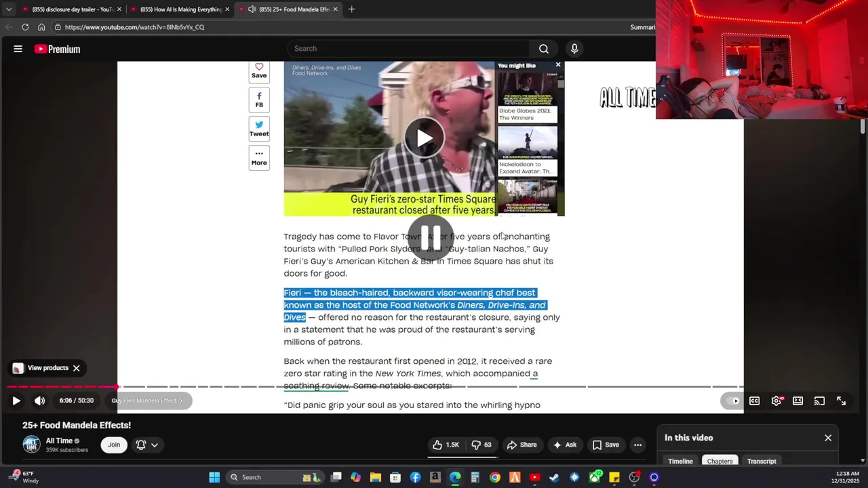Open the All Time channel name link
This screenshot has height=488, width=868.
point(59,441)
